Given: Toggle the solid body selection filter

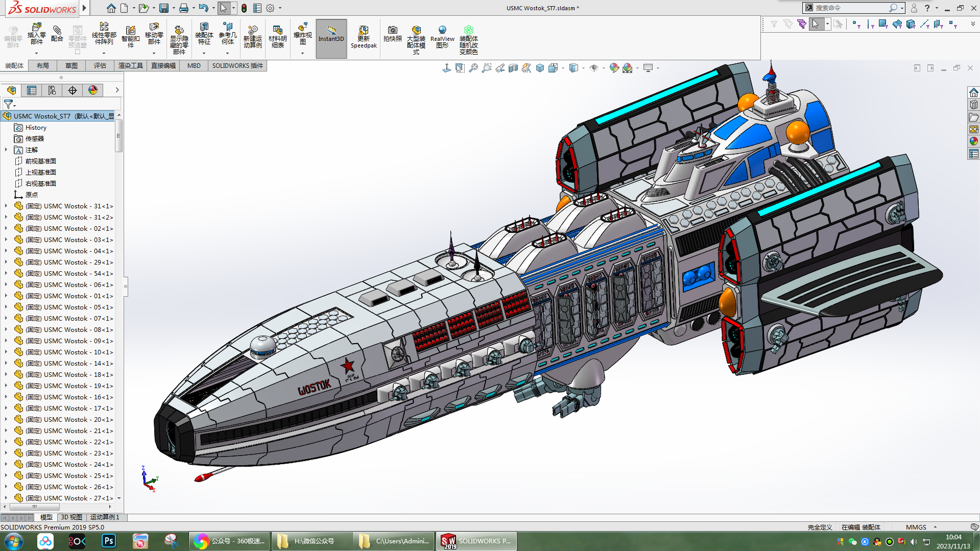Looking at the screenshot, I should [911, 24].
